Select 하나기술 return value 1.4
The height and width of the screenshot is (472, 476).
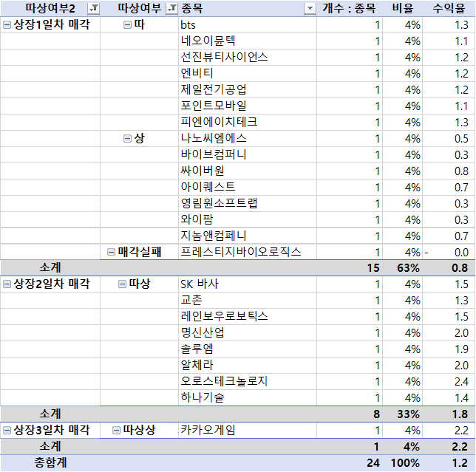[449, 397]
